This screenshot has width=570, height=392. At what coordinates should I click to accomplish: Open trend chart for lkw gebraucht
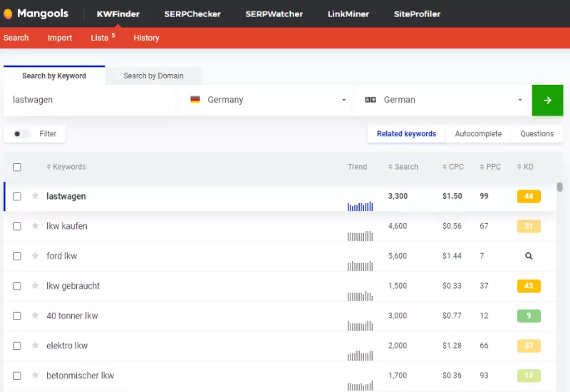pos(360,296)
